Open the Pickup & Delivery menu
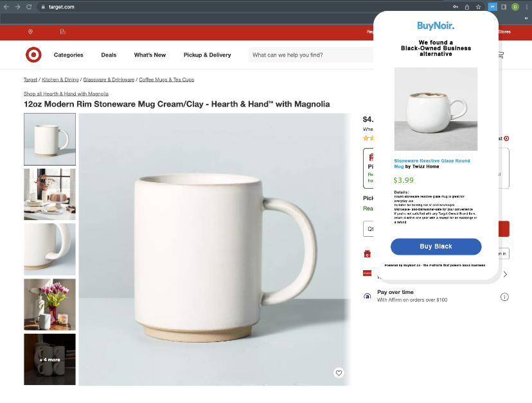This screenshot has width=532, height=403. 207,55
